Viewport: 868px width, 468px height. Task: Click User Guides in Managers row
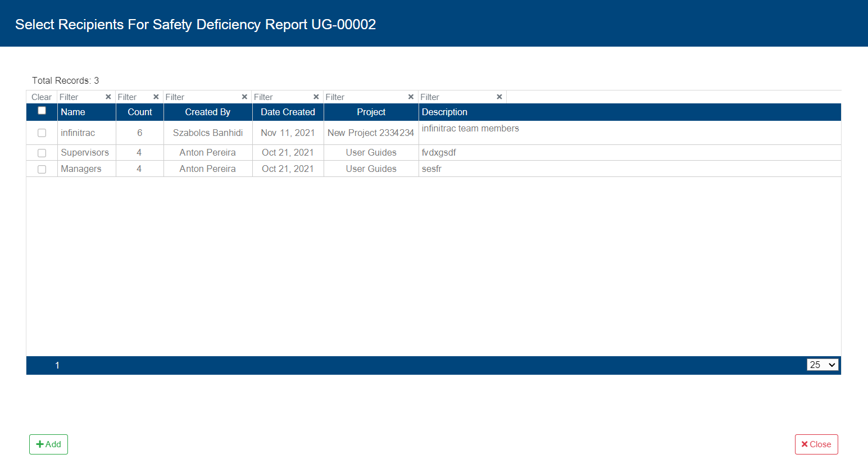(x=371, y=169)
